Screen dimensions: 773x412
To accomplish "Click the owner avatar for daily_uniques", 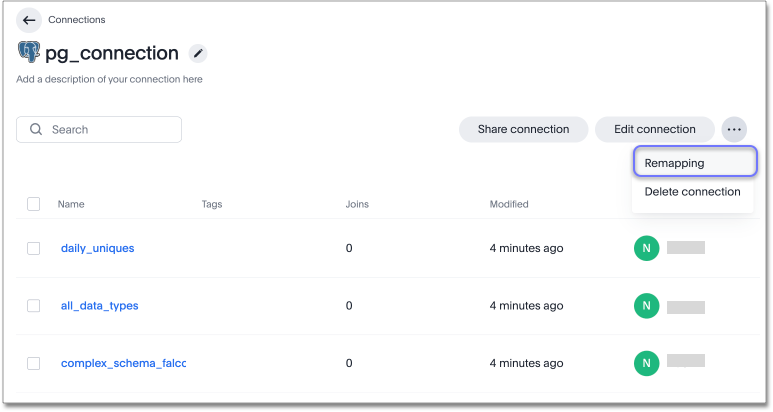I will 646,248.
